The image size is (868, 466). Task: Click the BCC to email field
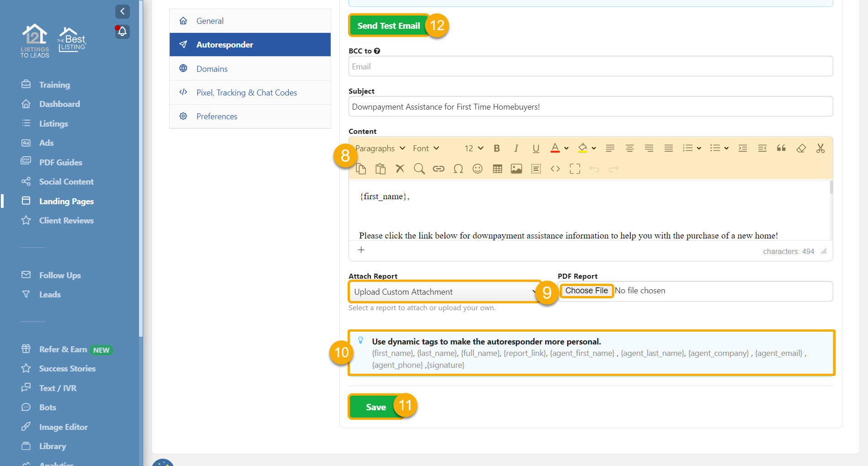pyautogui.click(x=590, y=67)
